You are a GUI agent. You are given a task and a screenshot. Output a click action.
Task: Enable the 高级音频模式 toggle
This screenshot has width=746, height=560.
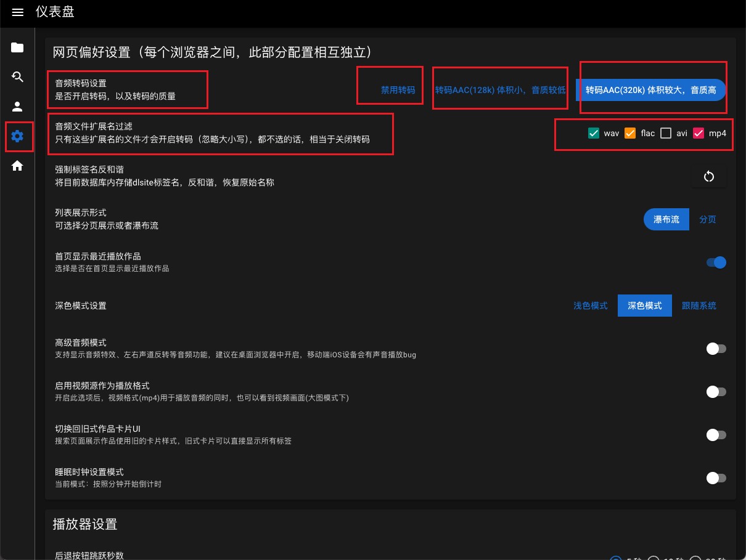(716, 349)
